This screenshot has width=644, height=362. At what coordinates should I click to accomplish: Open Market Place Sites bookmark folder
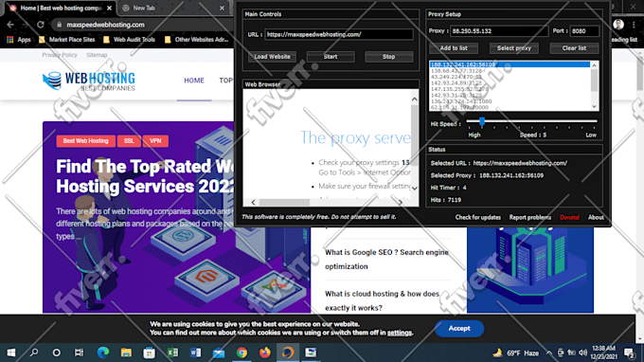point(66,40)
